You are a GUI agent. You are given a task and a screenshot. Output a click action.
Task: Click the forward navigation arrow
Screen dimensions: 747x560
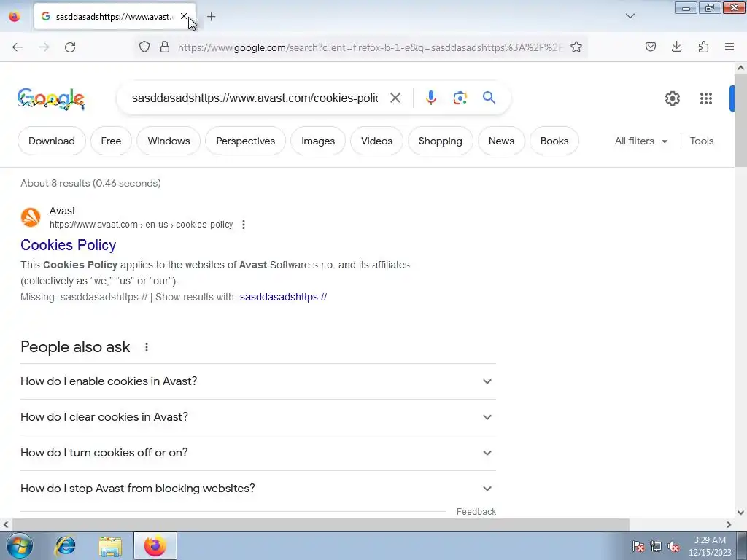tap(44, 47)
